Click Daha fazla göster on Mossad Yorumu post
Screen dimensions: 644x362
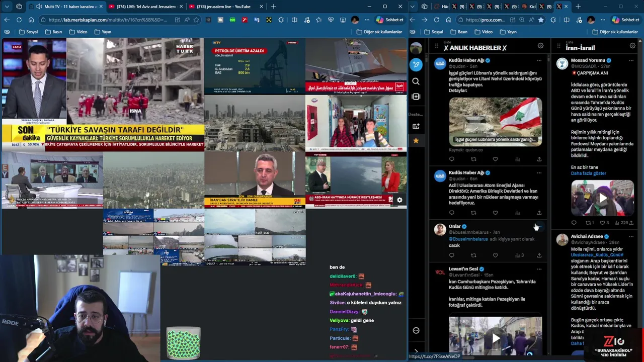(588, 173)
